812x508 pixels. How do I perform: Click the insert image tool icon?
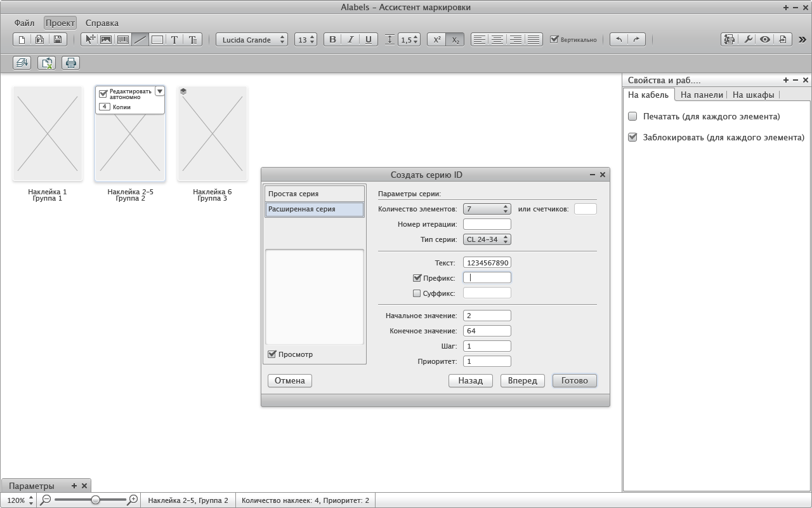pyautogui.click(x=106, y=39)
